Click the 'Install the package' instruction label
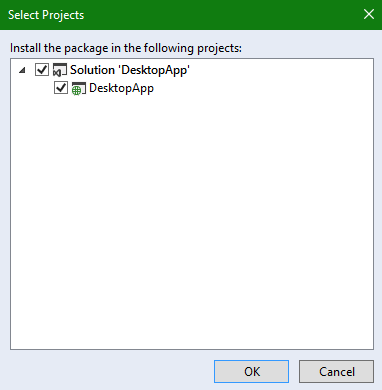Image resolution: width=382 pixels, height=390 pixels. pyautogui.click(x=126, y=48)
